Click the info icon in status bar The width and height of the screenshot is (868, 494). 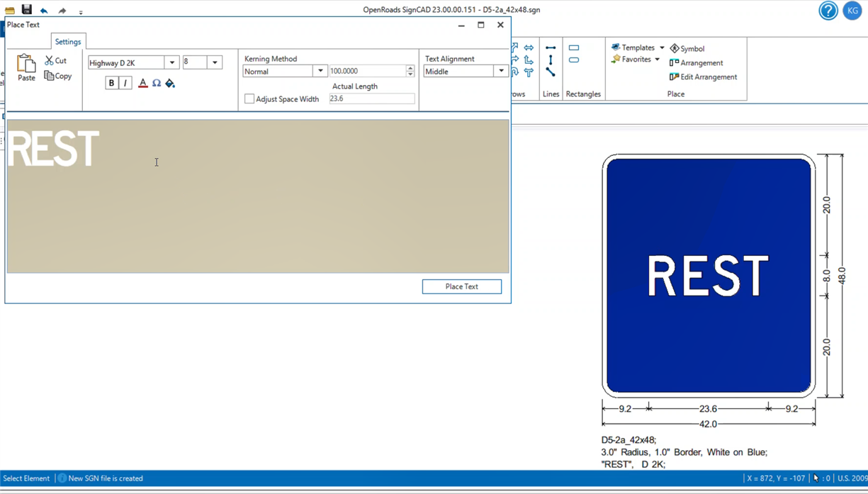[62, 478]
